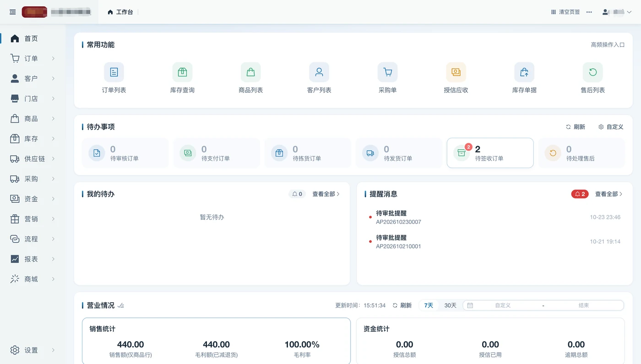This screenshot has width=641, height=364.
Task: Click the three-dots more options icon in header
Action: click(589, 12)
